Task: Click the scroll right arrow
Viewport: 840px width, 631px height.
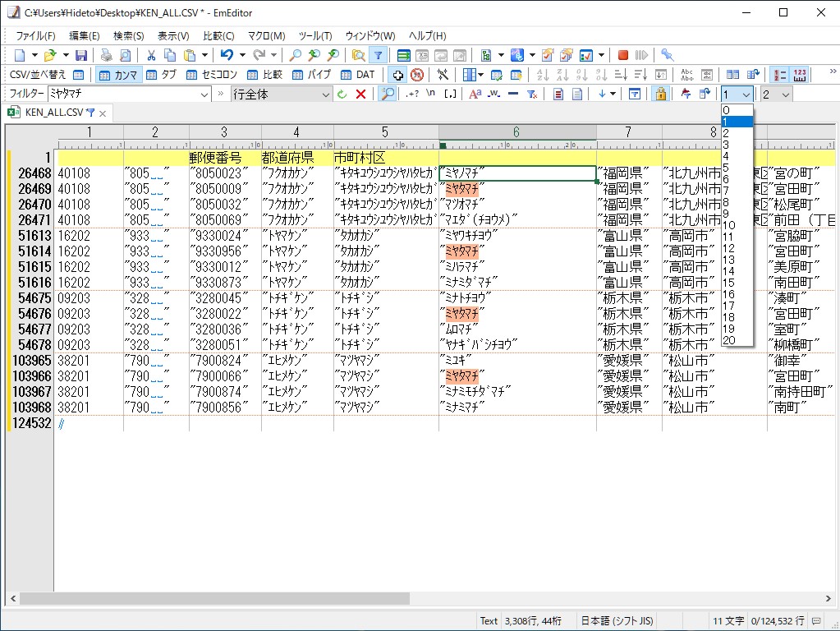Action: click(829, 598)
